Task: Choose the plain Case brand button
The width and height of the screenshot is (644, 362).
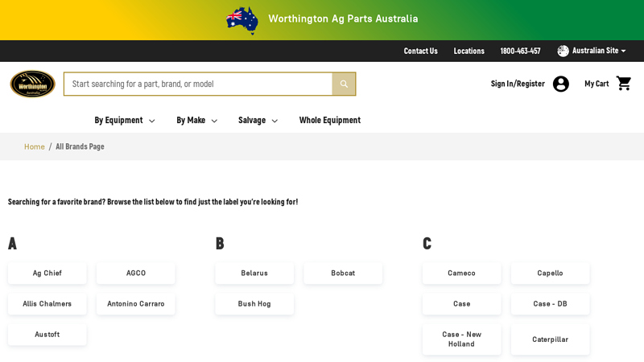Action: [461, 304]
